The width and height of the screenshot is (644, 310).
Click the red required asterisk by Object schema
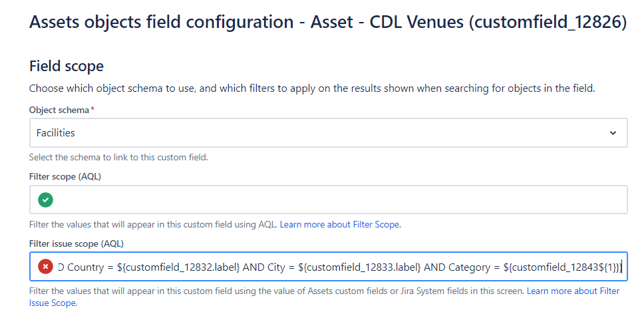(x=92, y=110)
